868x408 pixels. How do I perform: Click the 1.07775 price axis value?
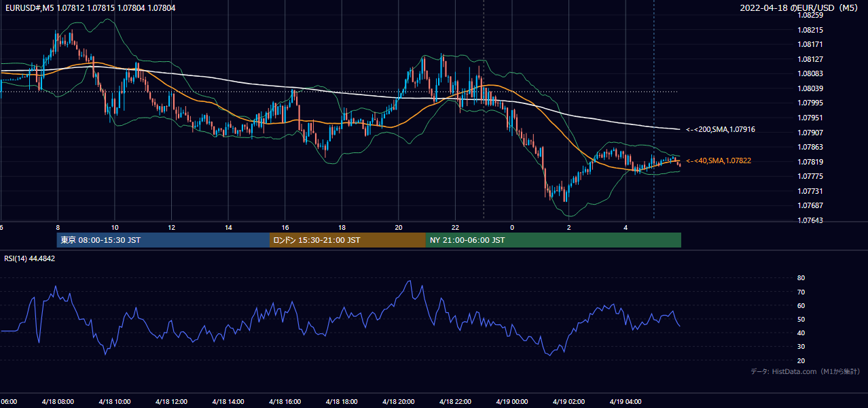point(810,176)
